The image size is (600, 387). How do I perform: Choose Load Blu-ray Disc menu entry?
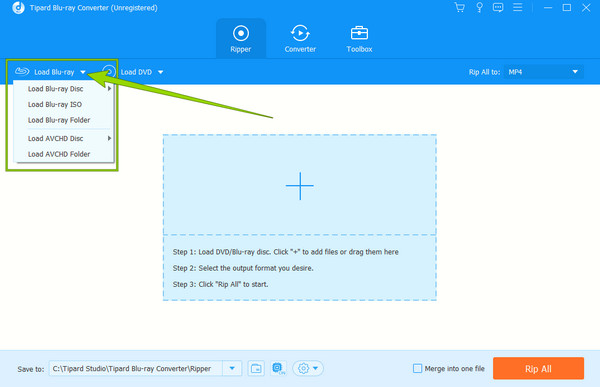(x=64, y=89)
